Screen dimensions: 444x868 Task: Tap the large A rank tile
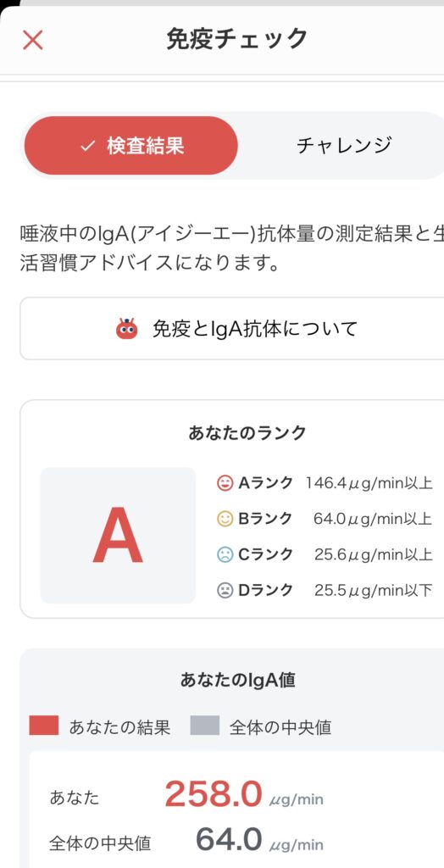118,535
